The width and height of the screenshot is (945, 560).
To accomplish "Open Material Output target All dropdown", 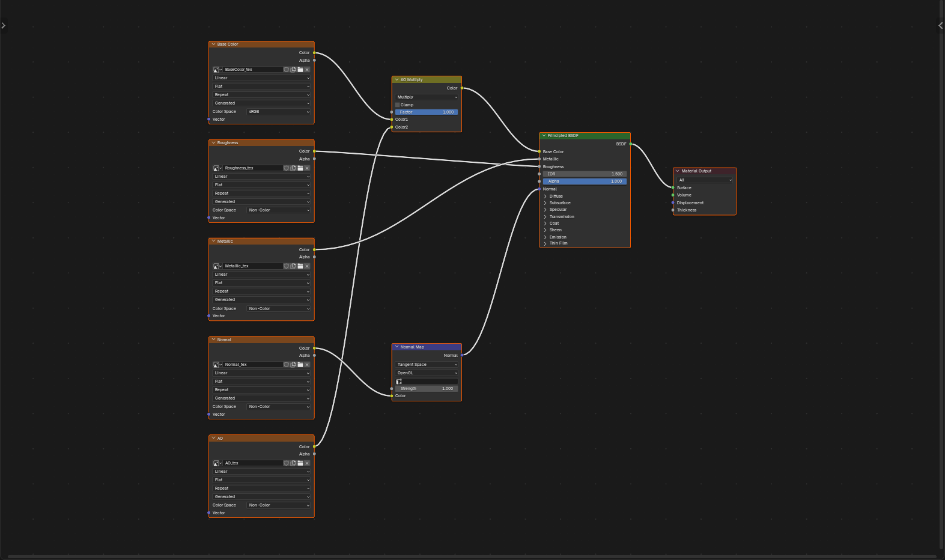I will pos(705,180).
